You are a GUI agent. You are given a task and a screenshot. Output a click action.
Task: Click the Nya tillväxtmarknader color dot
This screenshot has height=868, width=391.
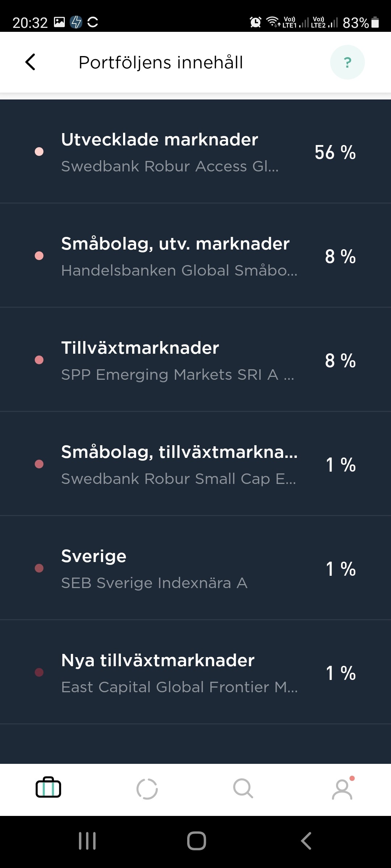click(x=39, y=672)
